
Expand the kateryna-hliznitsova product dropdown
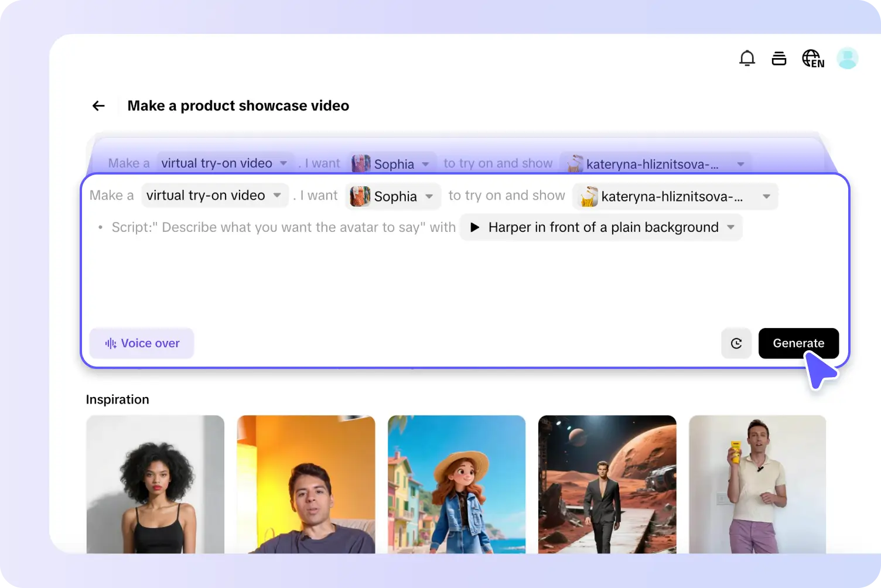pyautogui.click(x=766, y=196)
